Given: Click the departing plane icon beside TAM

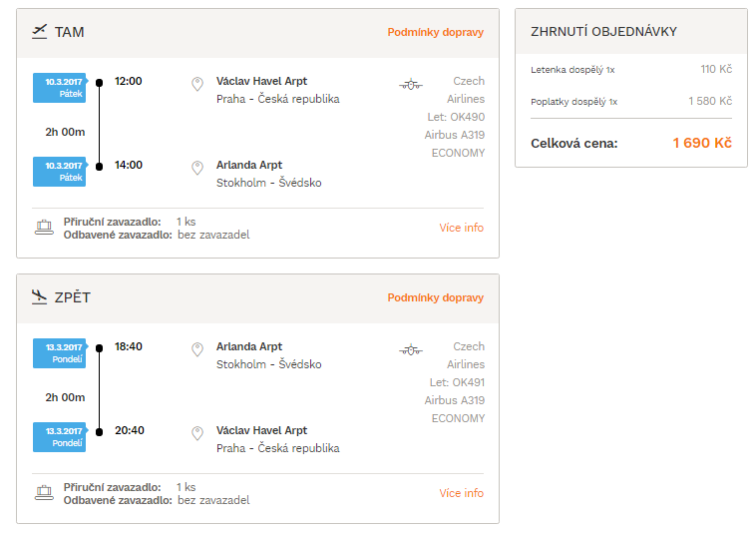Looking at the screenshot, I should 40,32.
